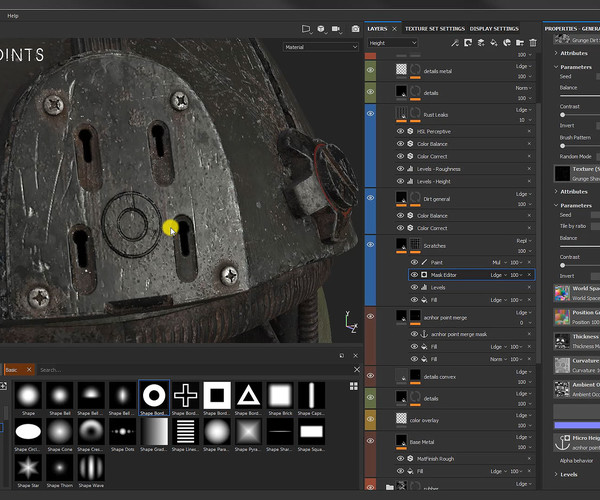
Task: Toggle the Scratches layer eye
Action: pos(370,244)
